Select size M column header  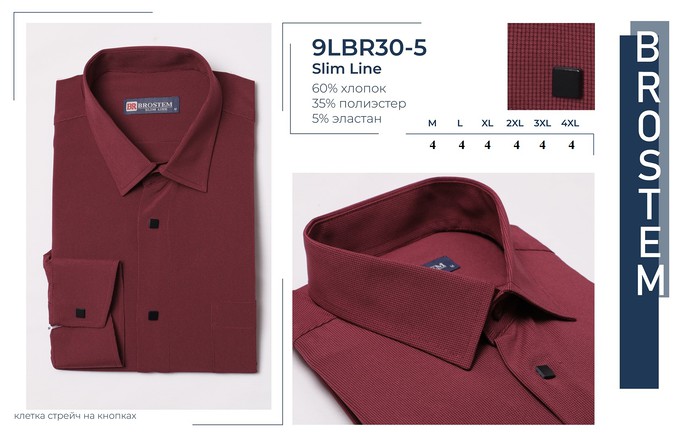432,123
